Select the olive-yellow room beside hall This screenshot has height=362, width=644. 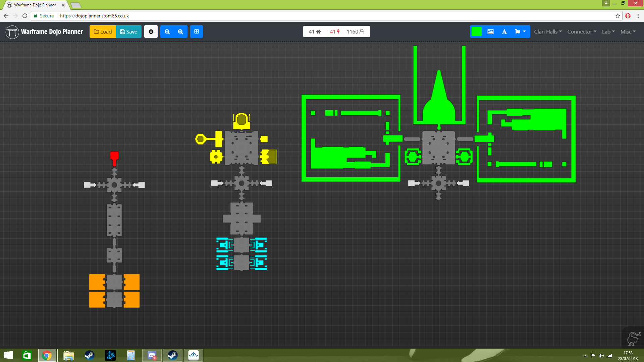[x=268, y=157]
